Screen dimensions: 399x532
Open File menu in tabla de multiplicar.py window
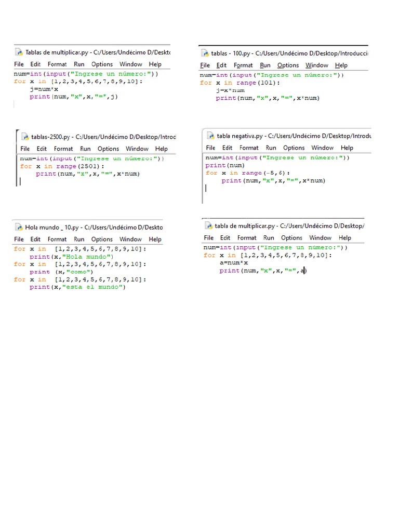click(209, 238)
